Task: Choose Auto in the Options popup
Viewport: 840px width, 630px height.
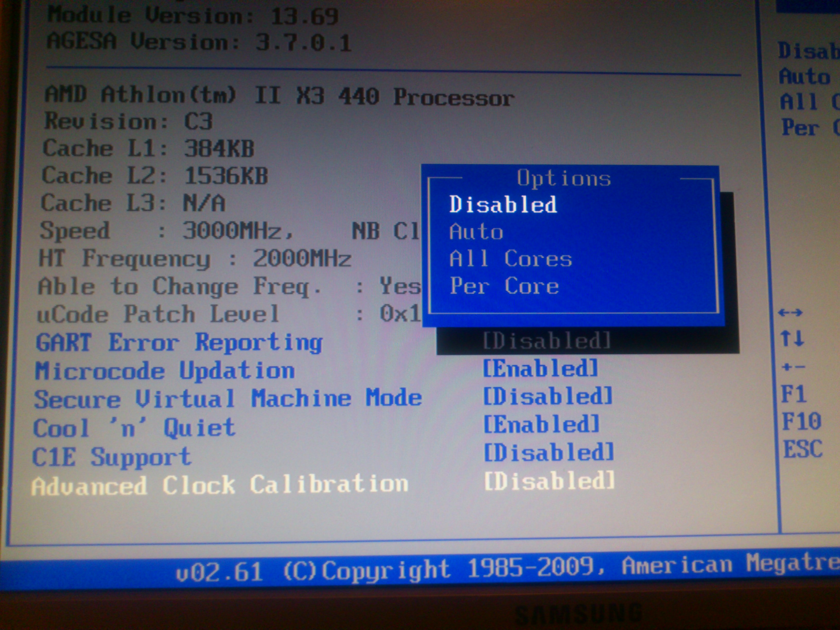Action: [x=476, y=232]
